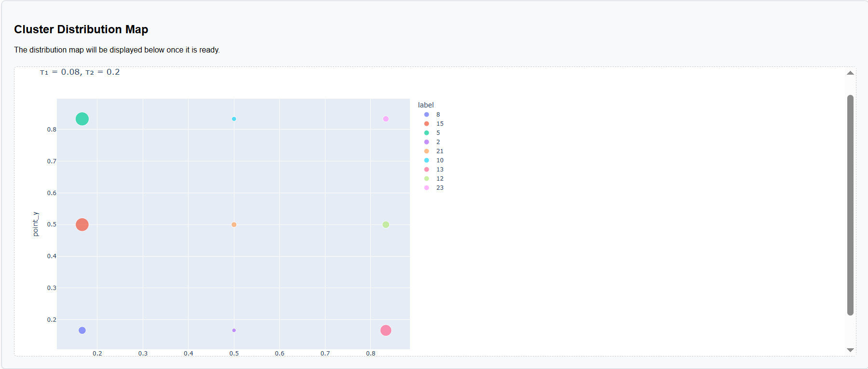
Task: Click the blue cluster point in plot area
Action: [82, 330]
